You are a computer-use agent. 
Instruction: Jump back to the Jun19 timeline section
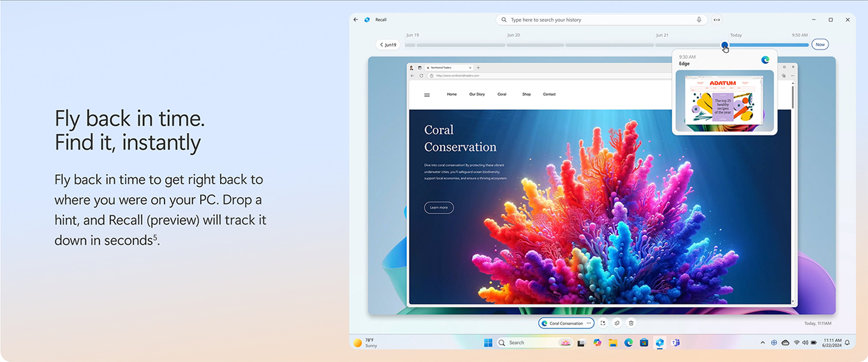coord(388,45)
